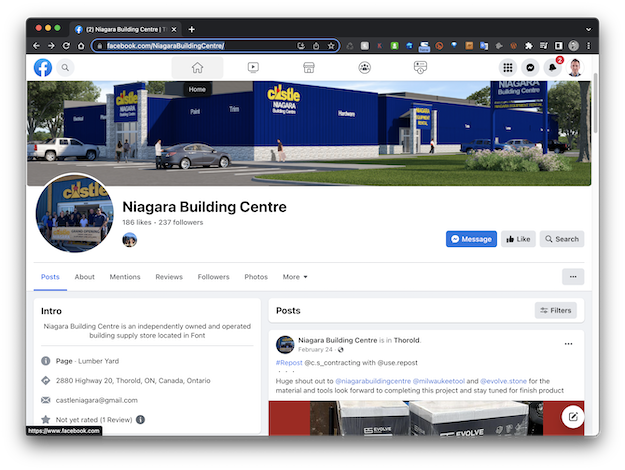Image resolution: width=625 pixels, height=470 pixels.
Task: Open the Niagara Building Centre profile picture
Action: coord(75,213)
